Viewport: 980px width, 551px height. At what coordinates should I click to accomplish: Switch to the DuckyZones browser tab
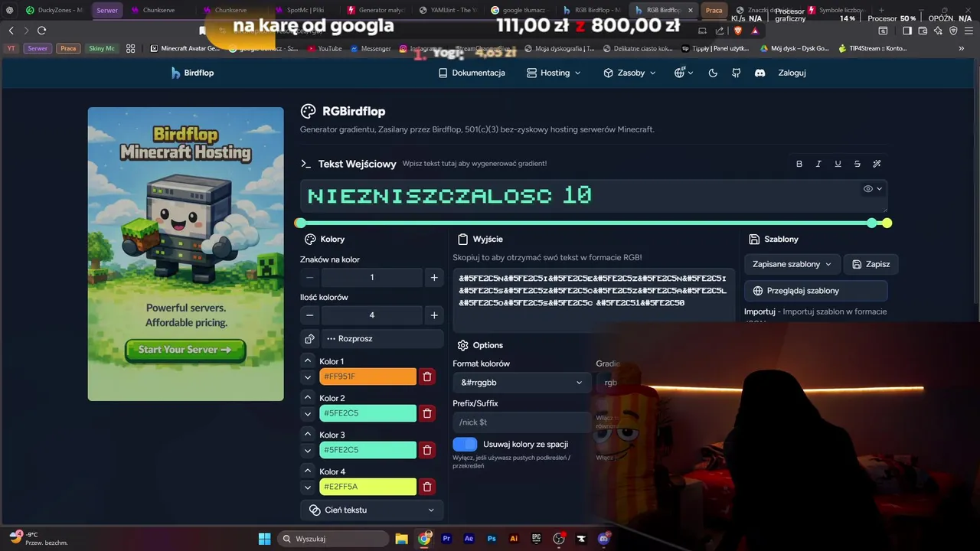tap(54, 10)
